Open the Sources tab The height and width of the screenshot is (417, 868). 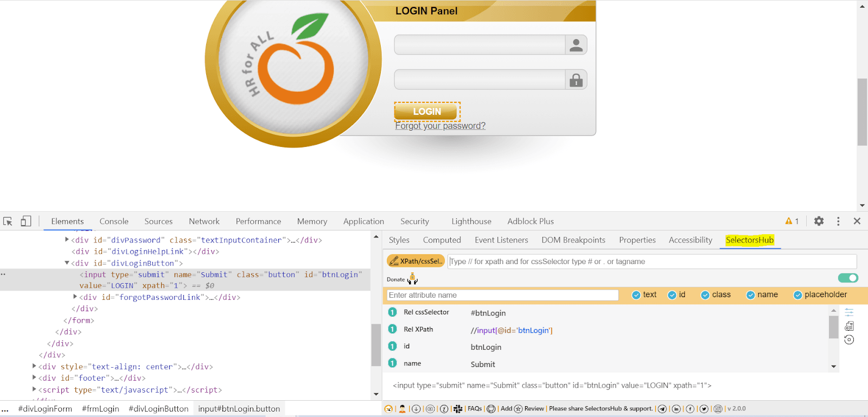pyautogui.click(x=158, y=221)
